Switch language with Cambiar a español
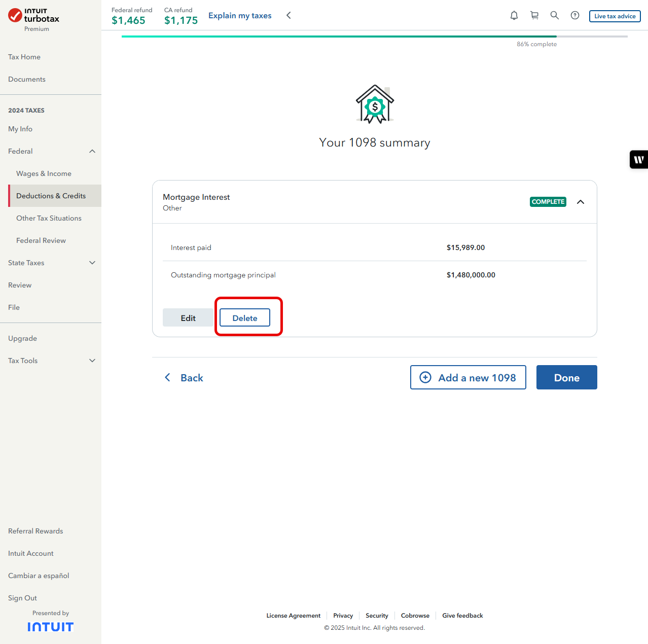 point(39,576)
